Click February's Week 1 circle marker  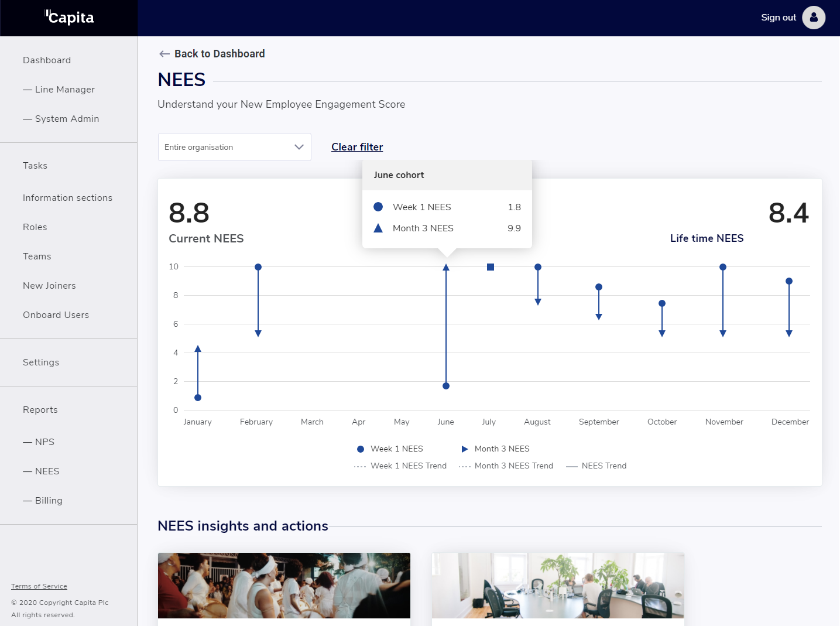click(258, 267)
